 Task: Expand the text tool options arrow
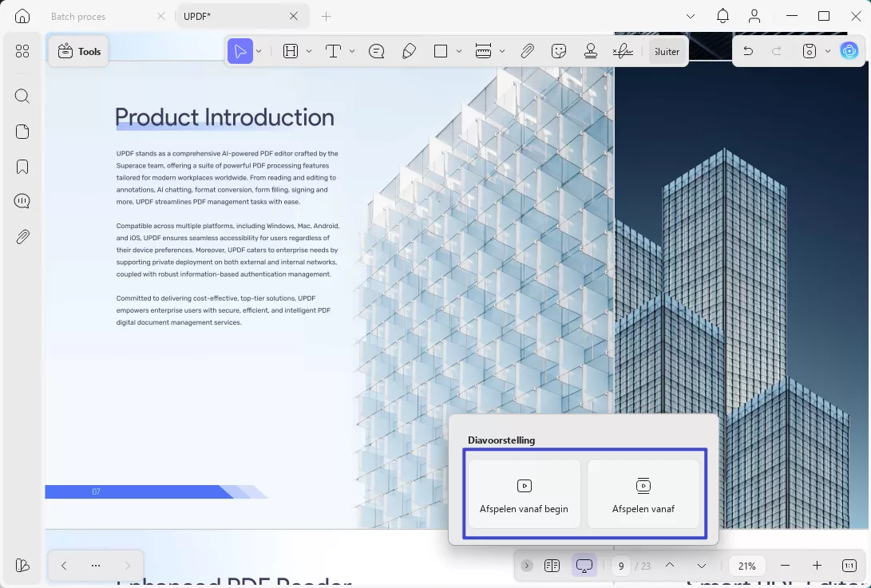click(x=352, y=51)
